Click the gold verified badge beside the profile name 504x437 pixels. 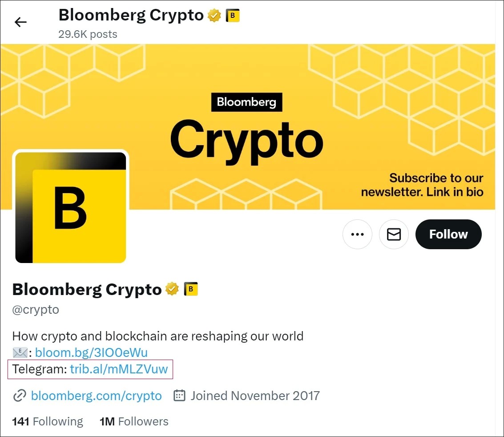click(172, 289)
